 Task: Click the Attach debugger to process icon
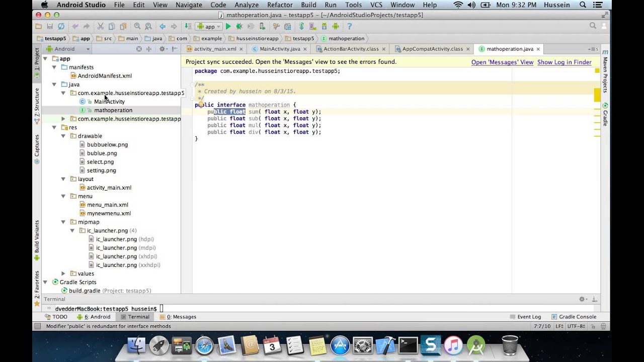[x=262, y=26]
